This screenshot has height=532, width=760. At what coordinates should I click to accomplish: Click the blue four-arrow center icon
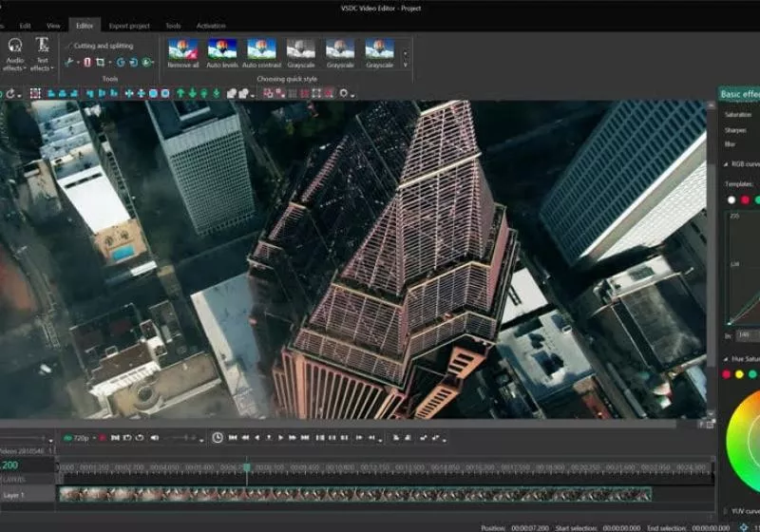[x=129, y=93]
